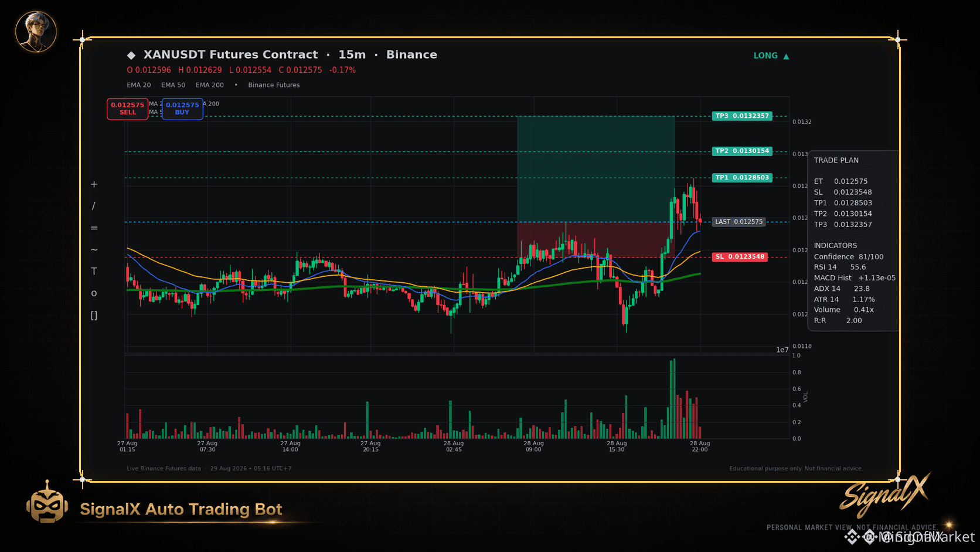Click the 29 Aug 2026 05:16 UTC+7 timestamp

click(251, 469)
